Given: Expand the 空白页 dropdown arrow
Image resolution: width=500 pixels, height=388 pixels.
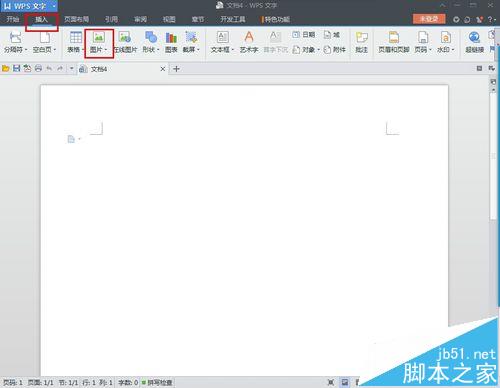Looking at the screenshot, I should [55, 50].
